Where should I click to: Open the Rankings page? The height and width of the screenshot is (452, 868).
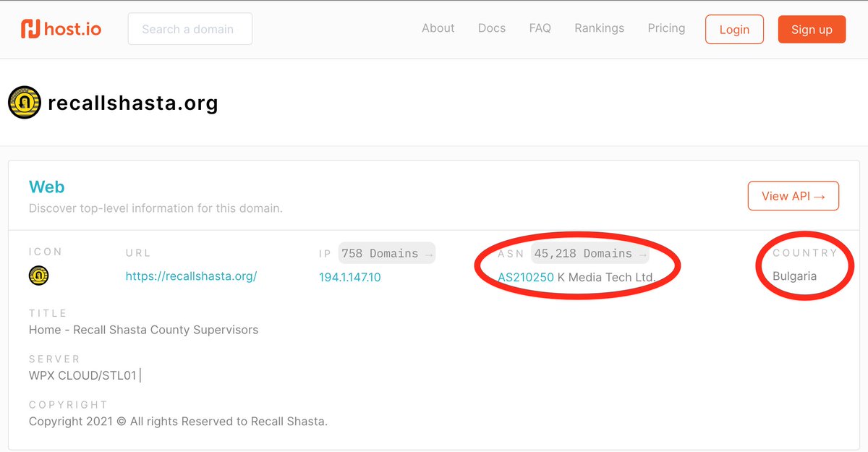pyautogui.click(x=600, y=28)
